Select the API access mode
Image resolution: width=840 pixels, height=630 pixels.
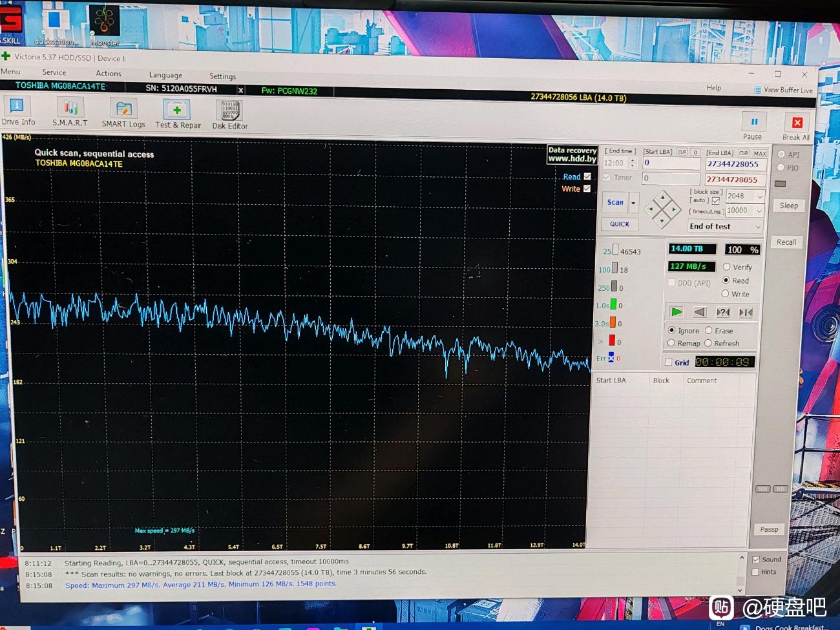click(781, 154)
